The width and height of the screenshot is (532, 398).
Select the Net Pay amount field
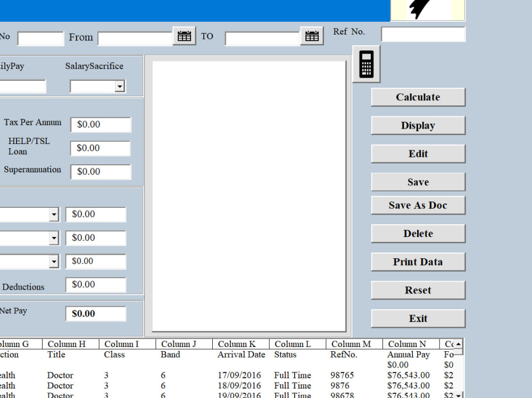click(x=96, y=314)
